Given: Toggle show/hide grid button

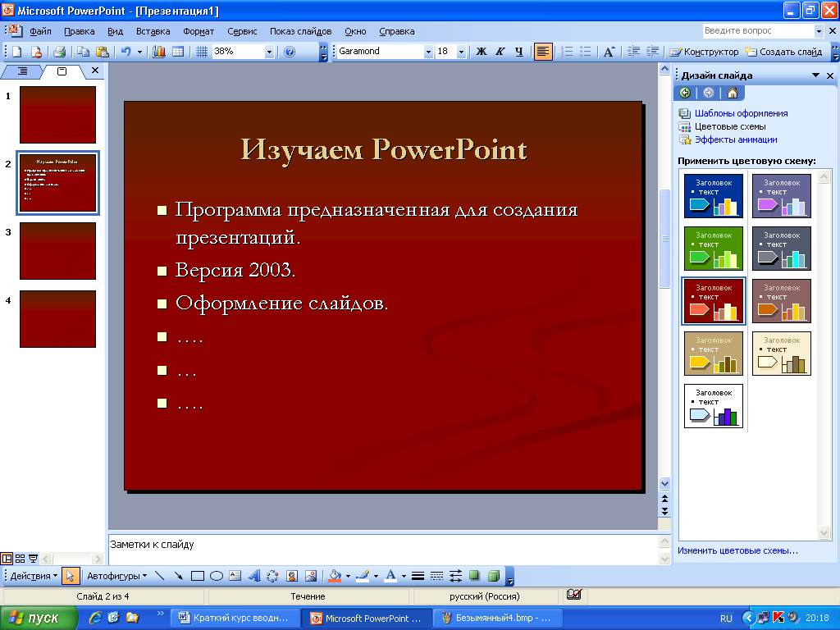Looking at the screenshot, I should coord(202,52).
